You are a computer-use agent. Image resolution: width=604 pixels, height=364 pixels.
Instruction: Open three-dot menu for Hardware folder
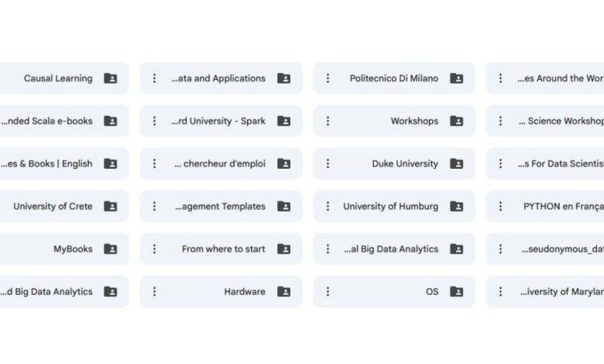154,292
